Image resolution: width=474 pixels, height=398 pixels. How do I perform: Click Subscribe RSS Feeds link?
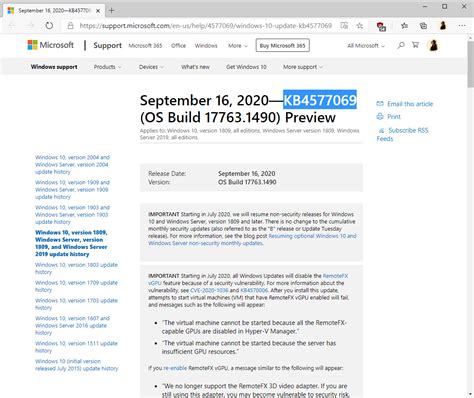(x=402, y=134)
